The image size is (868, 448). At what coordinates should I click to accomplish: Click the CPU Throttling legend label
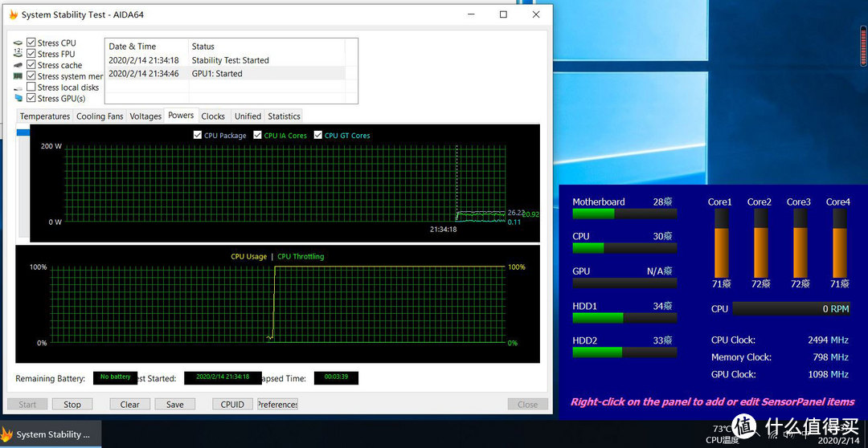click(301, 257)
